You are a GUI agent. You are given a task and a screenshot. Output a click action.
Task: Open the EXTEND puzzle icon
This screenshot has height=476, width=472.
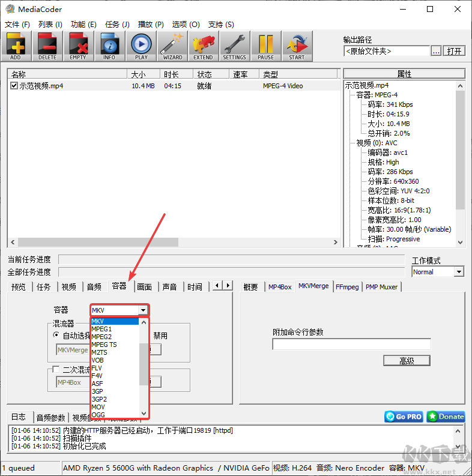tap(204, 46)
